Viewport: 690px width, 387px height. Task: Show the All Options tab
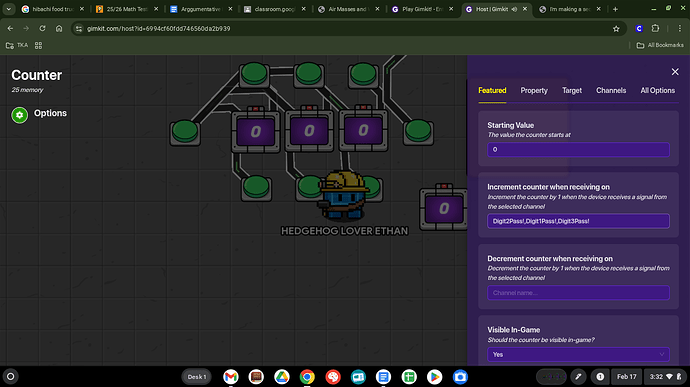[657, 90]
